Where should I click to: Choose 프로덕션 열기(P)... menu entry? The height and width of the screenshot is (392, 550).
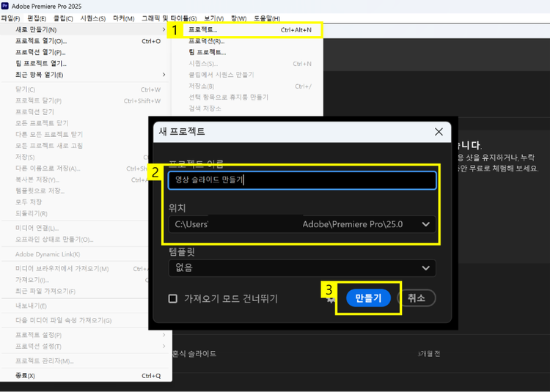[x=86, y=52]
